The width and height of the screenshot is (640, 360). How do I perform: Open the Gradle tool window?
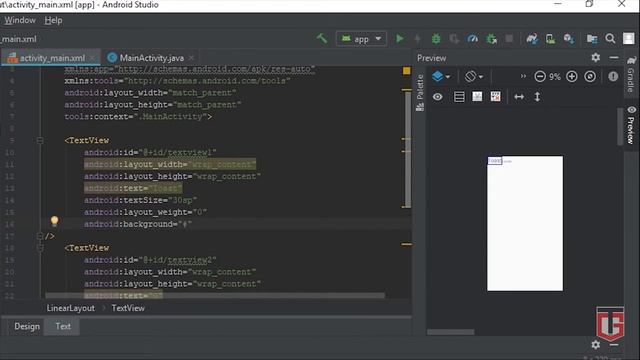631,75
